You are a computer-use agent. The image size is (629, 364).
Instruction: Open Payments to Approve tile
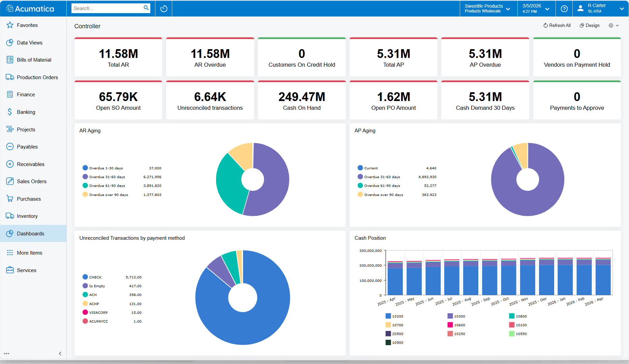point(577,100)
